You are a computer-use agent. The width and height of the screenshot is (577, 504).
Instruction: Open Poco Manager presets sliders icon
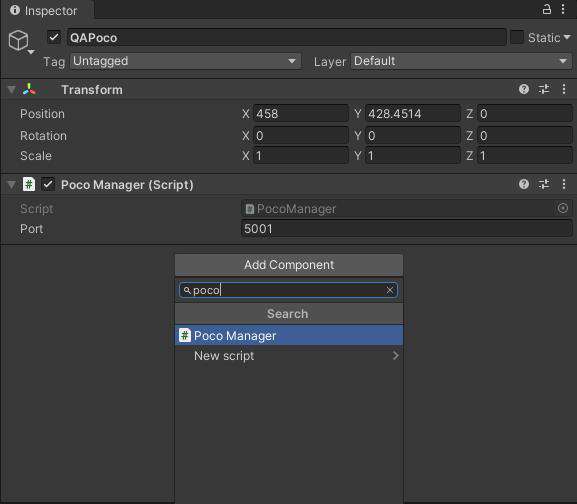click(544, 184)
